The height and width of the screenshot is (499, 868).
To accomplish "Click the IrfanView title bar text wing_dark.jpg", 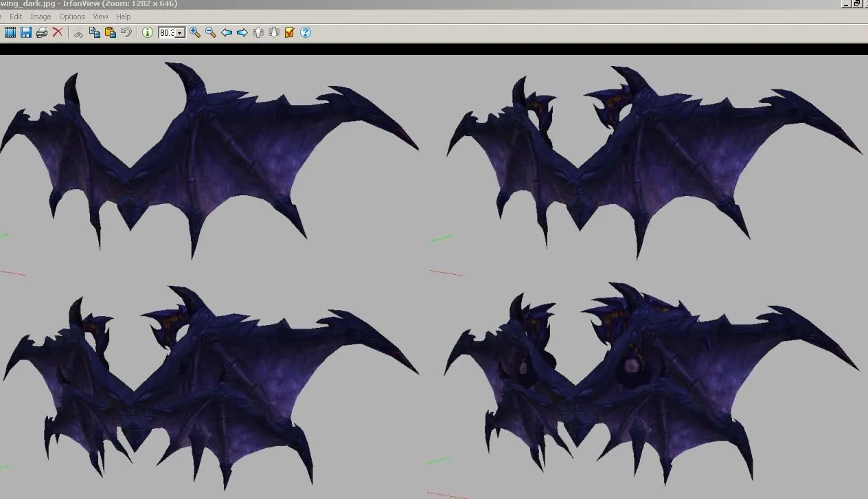I will pyautogui.click(x=26, y=4).
